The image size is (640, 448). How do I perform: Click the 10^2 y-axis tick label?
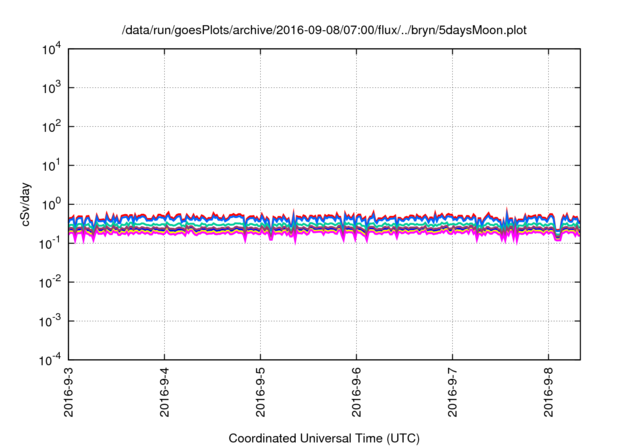51,126
